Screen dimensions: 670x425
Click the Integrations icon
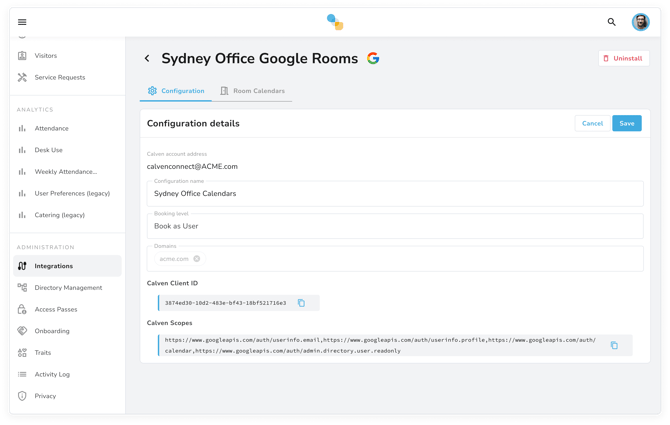click(x=22, y=266)
